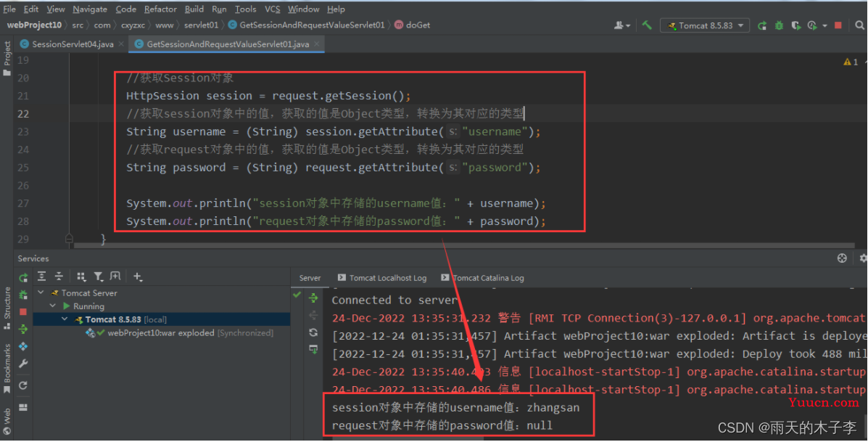Screen dimensions: 868x442
Task: Click servlet01 in the breadcrumb bar
Action: click(201, 25)
